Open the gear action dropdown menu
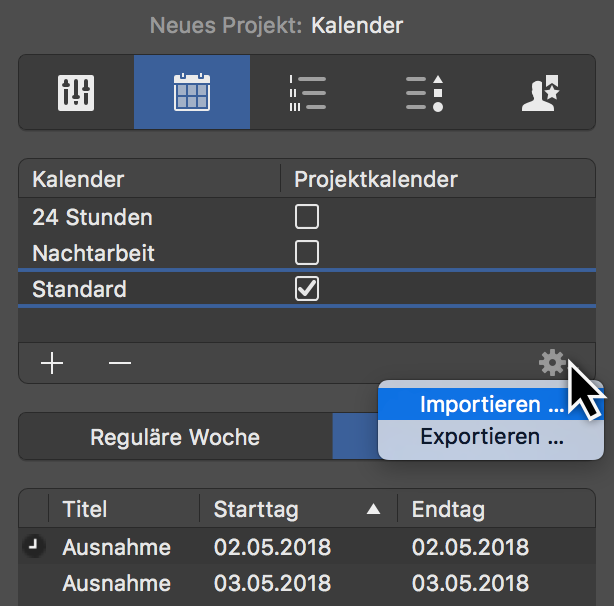Viewport: 614px width, 606px height. pyautogui.click(x=551, y=363)
